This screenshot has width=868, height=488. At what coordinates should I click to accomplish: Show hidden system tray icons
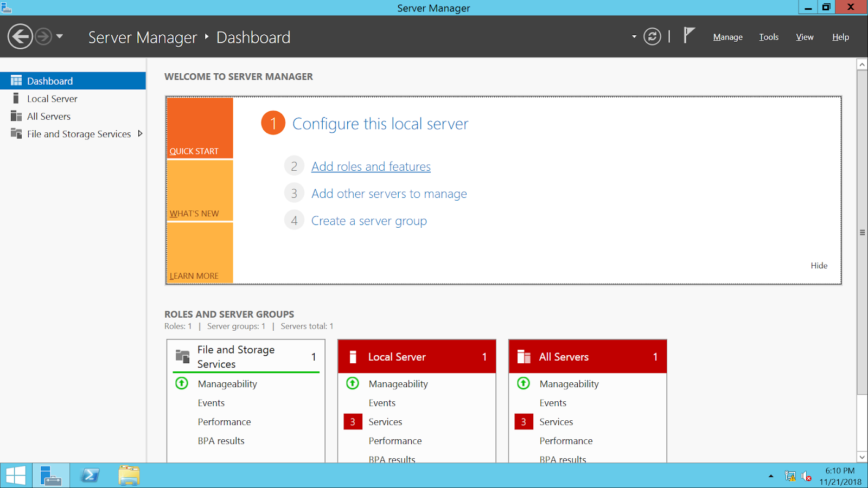[x=771, y=476]
